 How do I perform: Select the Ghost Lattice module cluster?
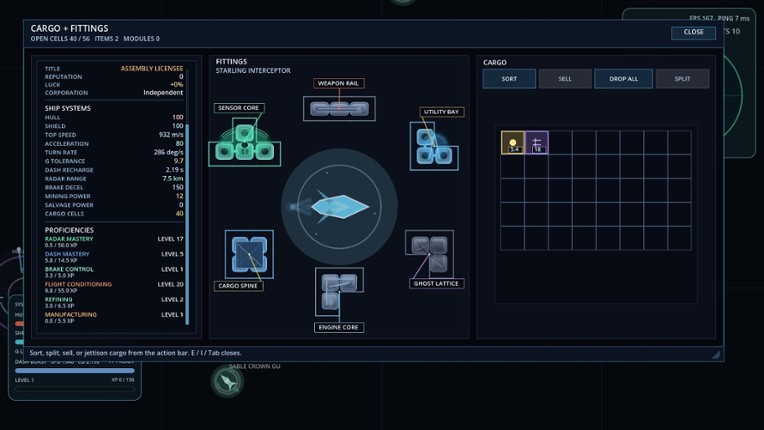pyautogui.click(x=429, y=254)
